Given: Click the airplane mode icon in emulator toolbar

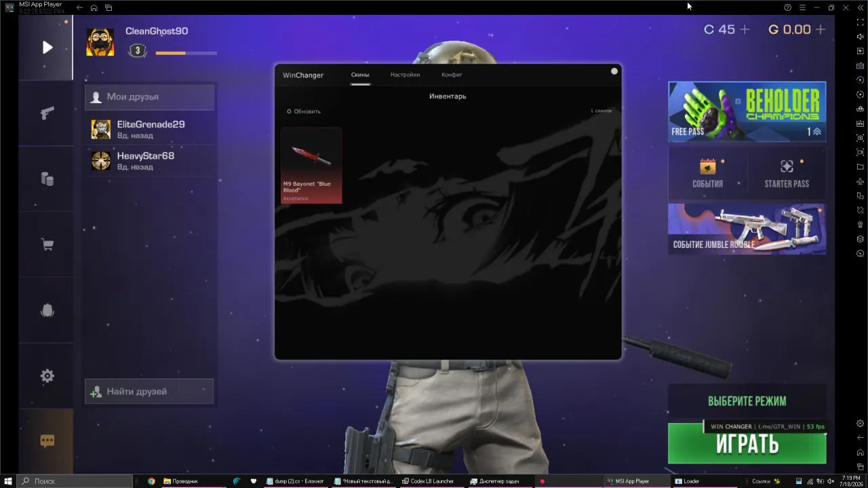Looking at the screenshot, I should click(x=861, y=182).
